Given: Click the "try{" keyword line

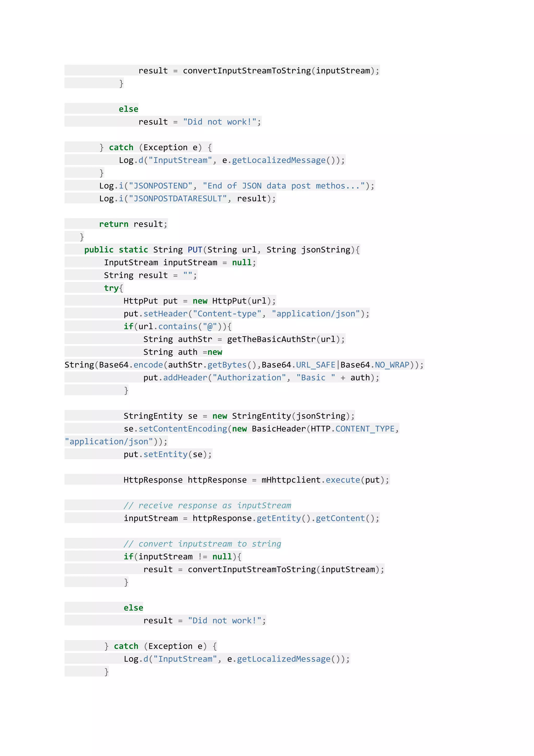Looking at the screenshot, I should [113, 288].
